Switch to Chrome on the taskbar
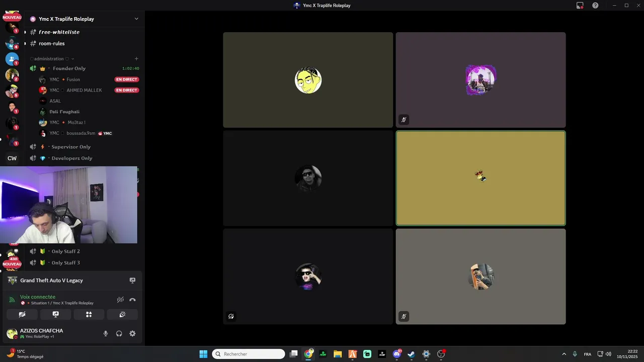Image resolution: width=644 pixels, height=362 pixels. click(308, 354)
